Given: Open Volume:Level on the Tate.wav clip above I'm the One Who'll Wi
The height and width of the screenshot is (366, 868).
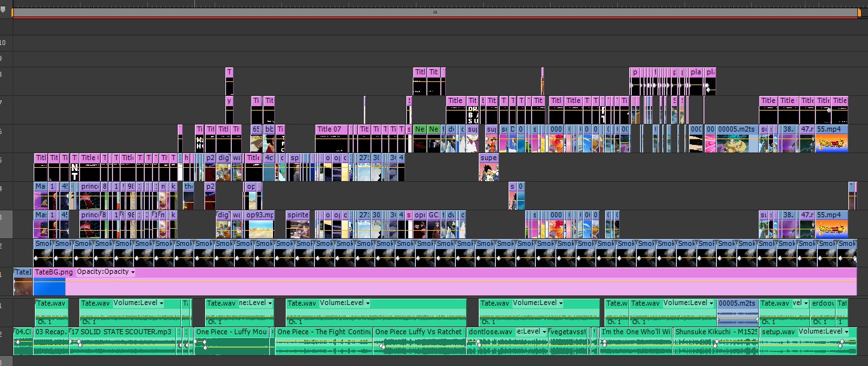Looking at the screenshot, I should (x=689, y=303).
